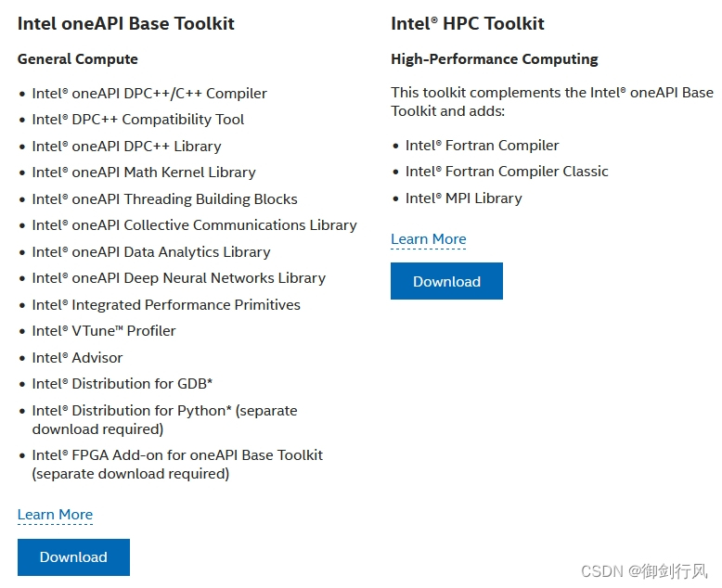722x588 pixels.
Task: Click Intel Integrated Performance Primitives item
Action: click(x=166, y=305)
